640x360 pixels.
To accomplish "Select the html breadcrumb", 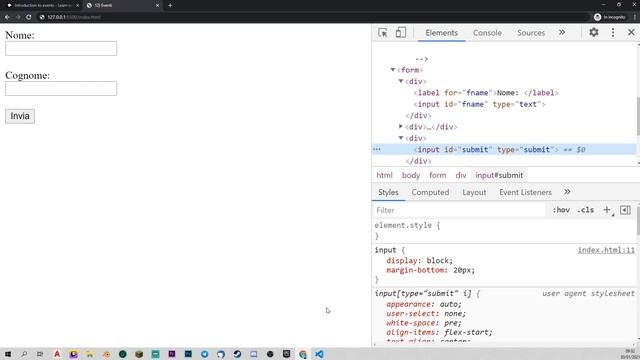I will pyautogui.click(x=384, y=175).
